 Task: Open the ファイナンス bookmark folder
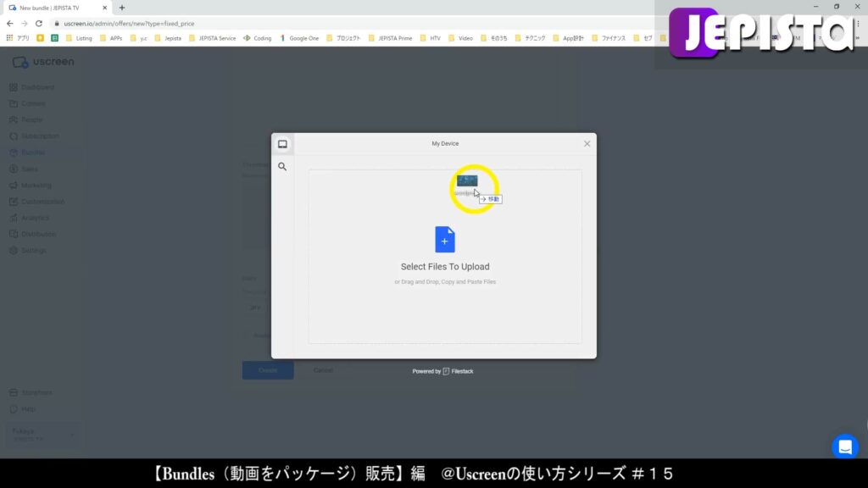coord(609,38)
